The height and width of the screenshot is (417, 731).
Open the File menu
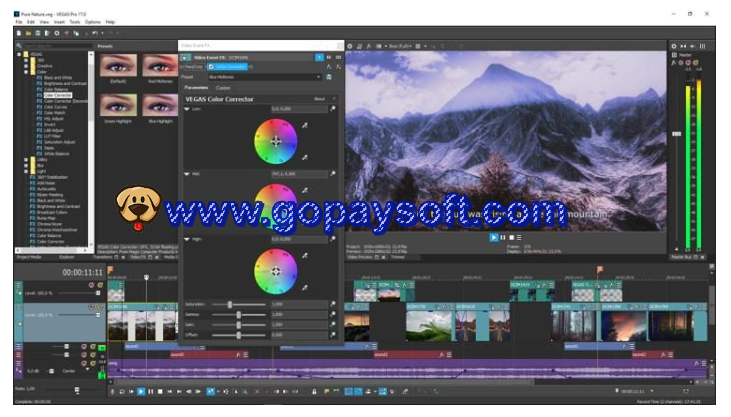[x=19, y=22]
